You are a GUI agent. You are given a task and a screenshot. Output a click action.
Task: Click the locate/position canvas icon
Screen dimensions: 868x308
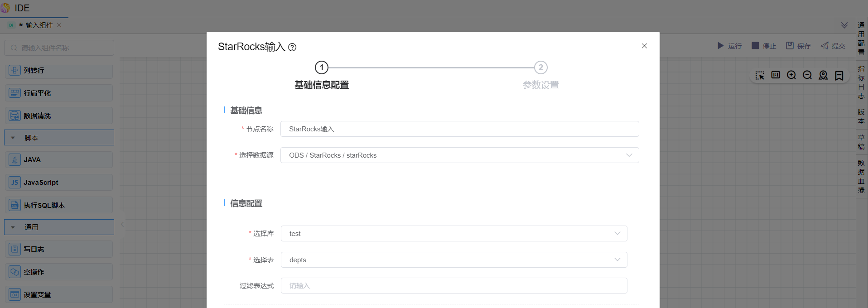pyautogui.click(x=823, y=75)
